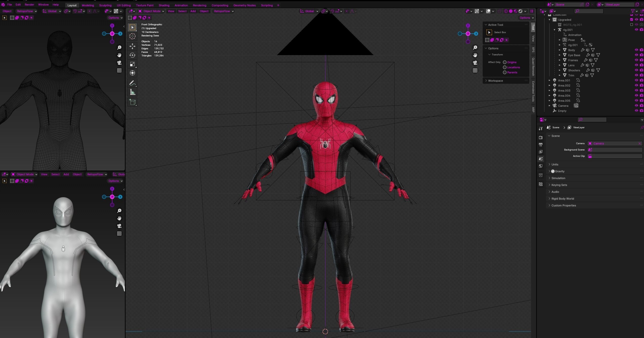Expand Body tree item in outliner
Viewport: 644px width, 338px height.
(x=560, y=50)
